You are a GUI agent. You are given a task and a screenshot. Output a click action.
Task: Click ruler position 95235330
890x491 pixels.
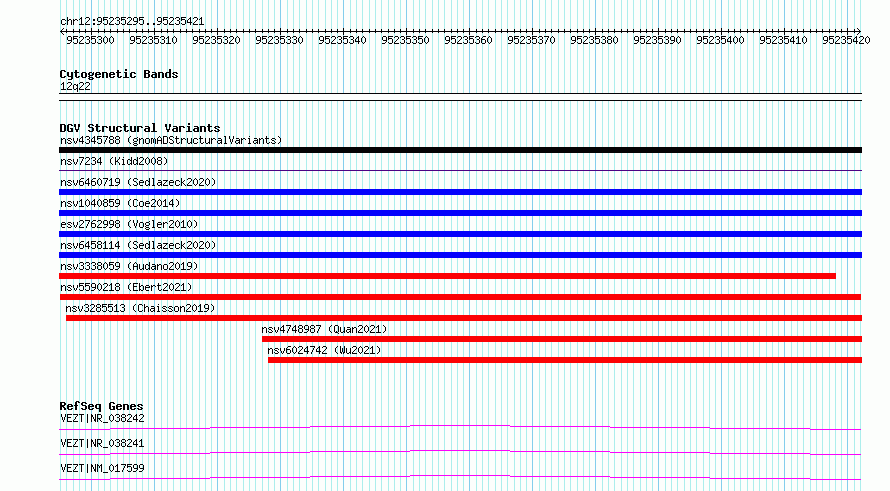(x=279, y=40)
